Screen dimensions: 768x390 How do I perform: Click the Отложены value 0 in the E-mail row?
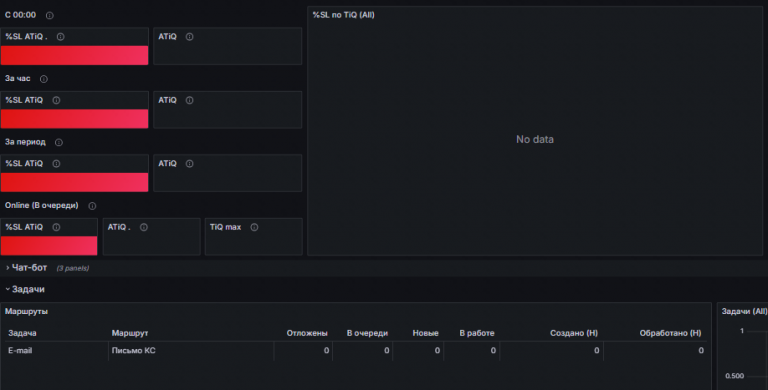point(327,350)
